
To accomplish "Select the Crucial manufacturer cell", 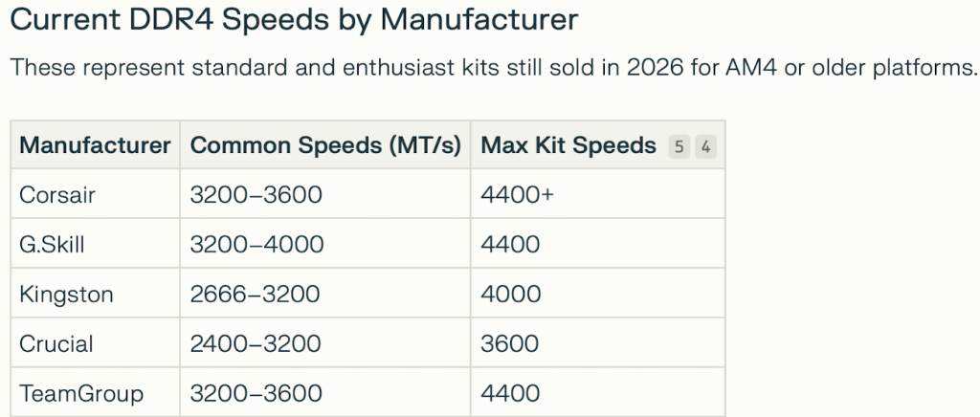I will (56, 343).
